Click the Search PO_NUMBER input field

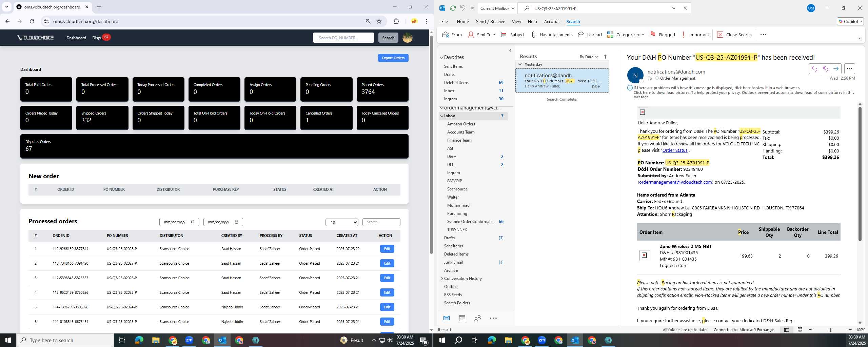[x=343, y=38]
